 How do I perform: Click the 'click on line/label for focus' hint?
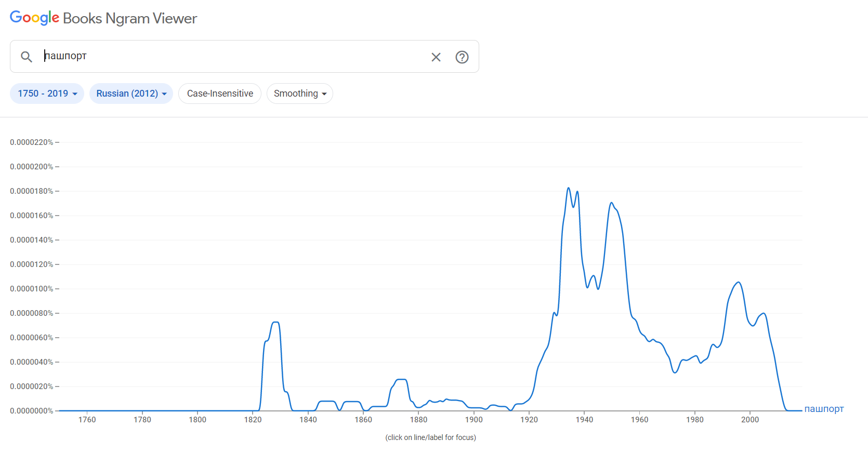[x=431, y=437]
